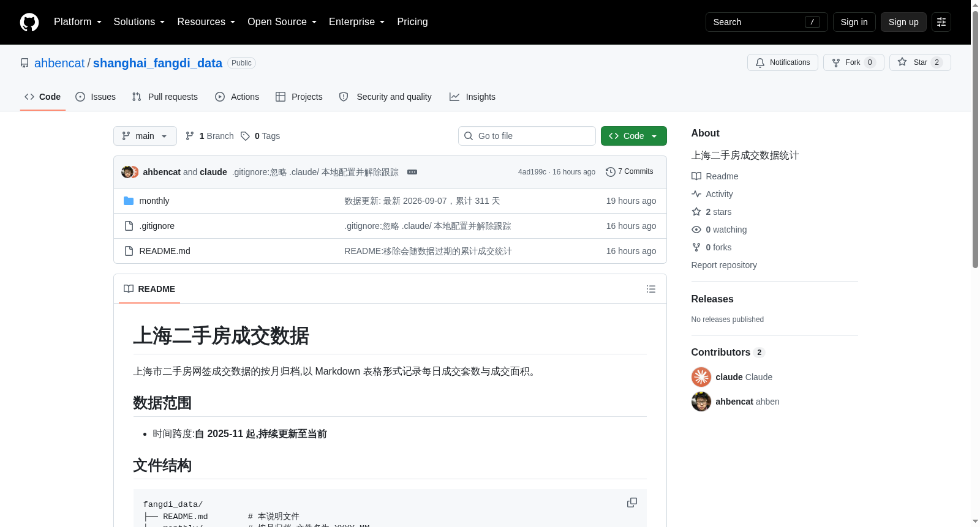Screen dimensions: 980x527
Task: Open the 7 Commits history link
Action: pyautogui.click(x=630, y=172)
